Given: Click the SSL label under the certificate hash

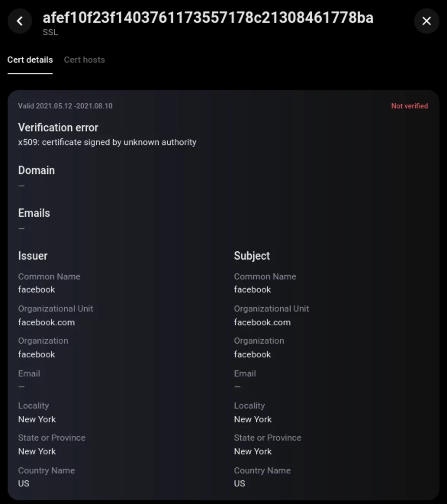Looking at the screenshot, I should [50, 32].
